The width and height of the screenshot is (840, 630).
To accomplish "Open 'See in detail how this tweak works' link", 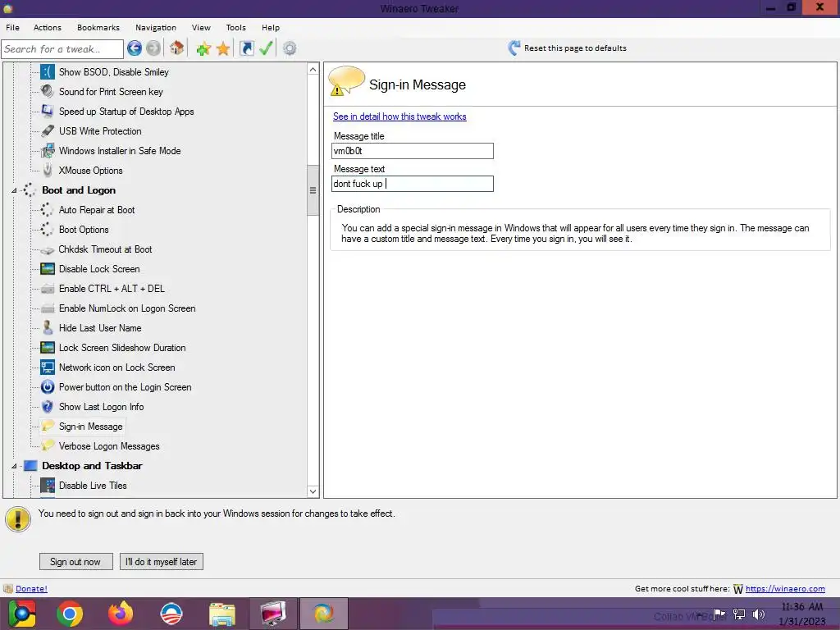I will [x=399, y=116].
